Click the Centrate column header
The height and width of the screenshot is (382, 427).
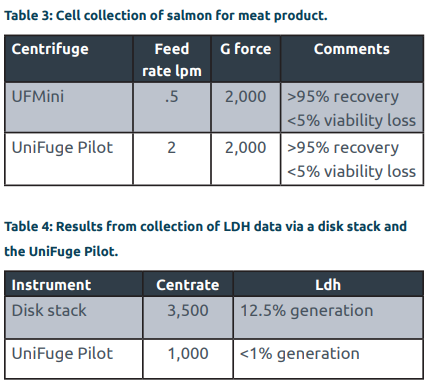(x=188, y=284)
